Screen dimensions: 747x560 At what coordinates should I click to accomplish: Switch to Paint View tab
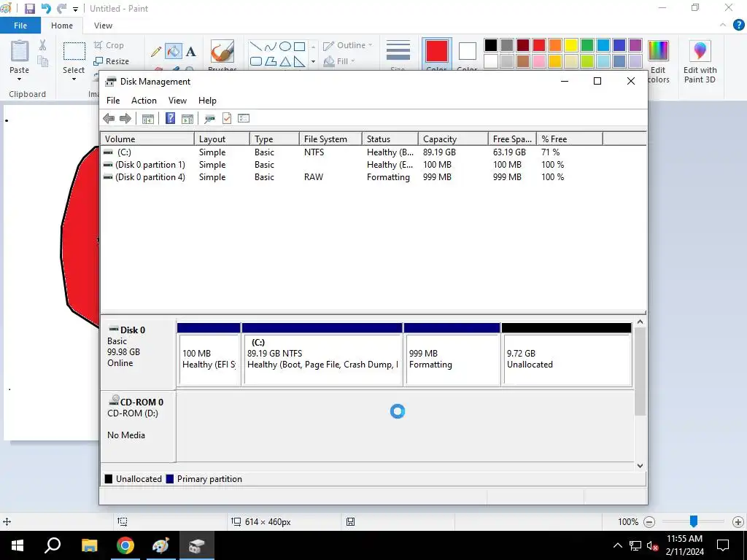pos(103,26)
